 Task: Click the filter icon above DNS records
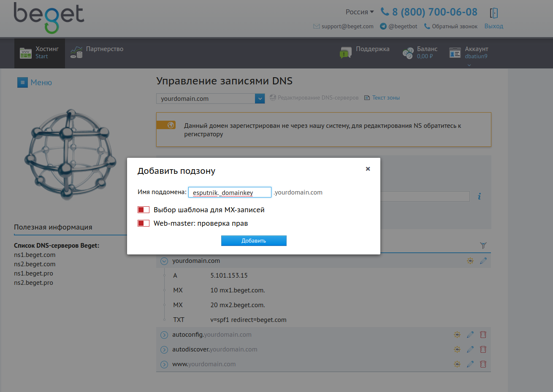483,245
